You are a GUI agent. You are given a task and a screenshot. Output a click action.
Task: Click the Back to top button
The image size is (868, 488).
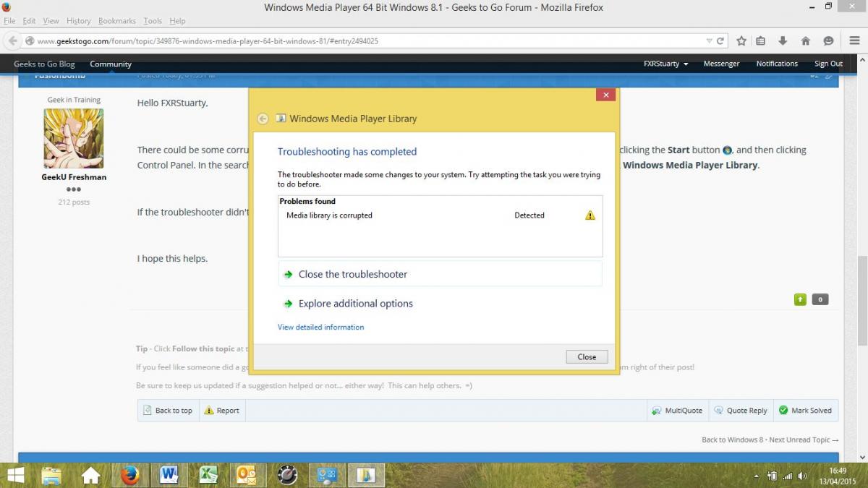(x=168, y=411)
